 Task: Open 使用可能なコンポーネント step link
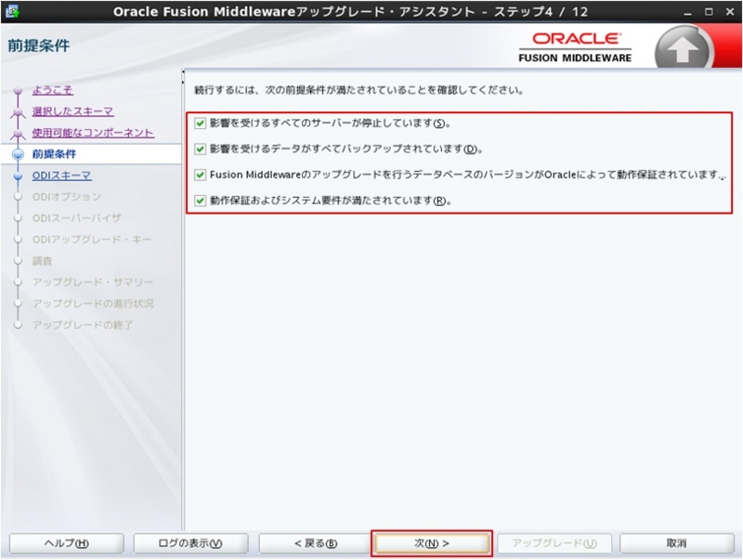coord(93,133)
